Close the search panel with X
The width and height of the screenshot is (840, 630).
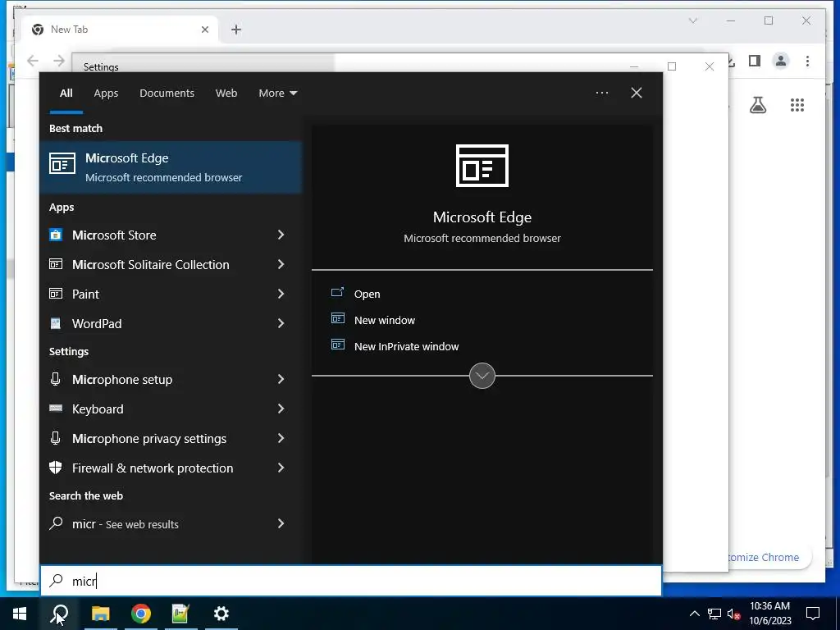(x=637, y=93)
